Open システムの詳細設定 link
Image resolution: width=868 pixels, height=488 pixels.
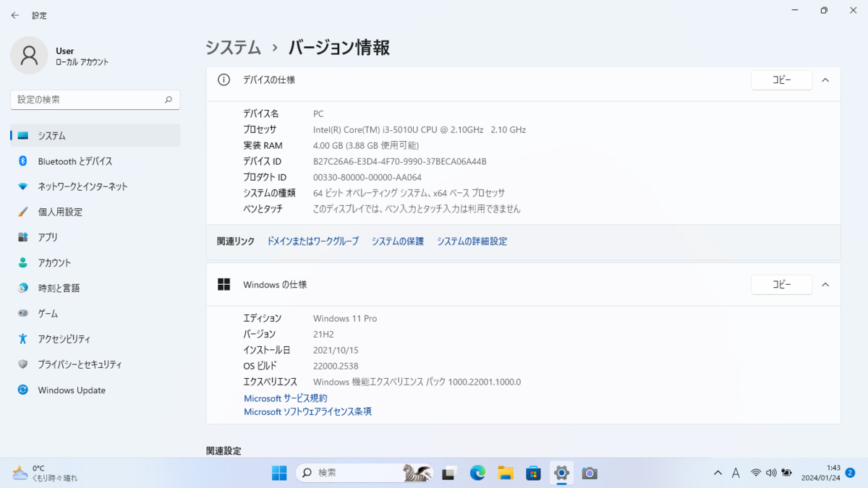point(472,241)
